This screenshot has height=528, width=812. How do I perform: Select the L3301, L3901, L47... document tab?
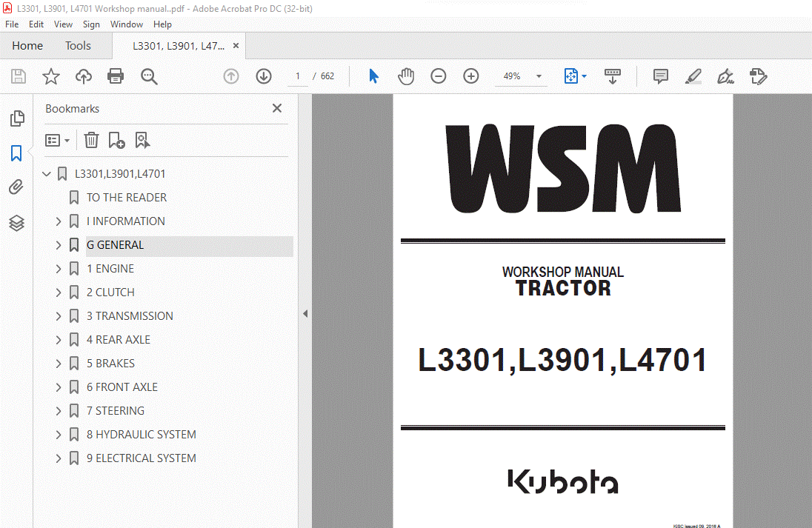click(178, 46)
